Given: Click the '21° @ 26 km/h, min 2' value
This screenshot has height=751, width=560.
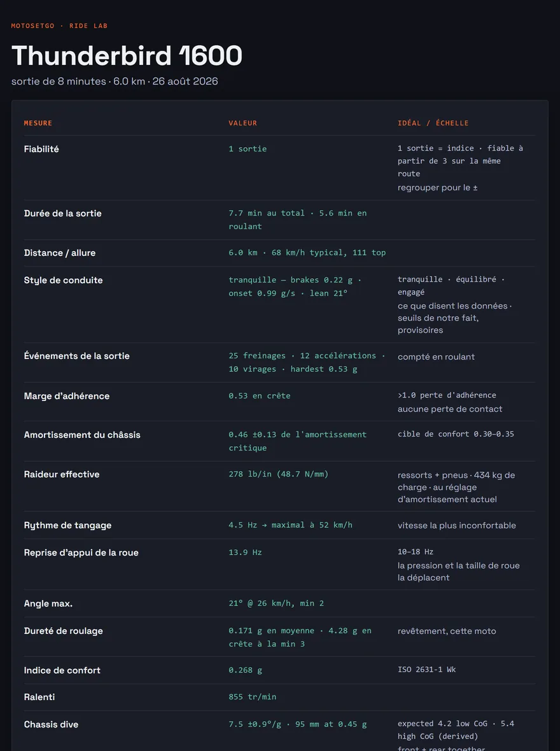Looking at the screenshot, I should pyautogui.click(x=276, y=603).
